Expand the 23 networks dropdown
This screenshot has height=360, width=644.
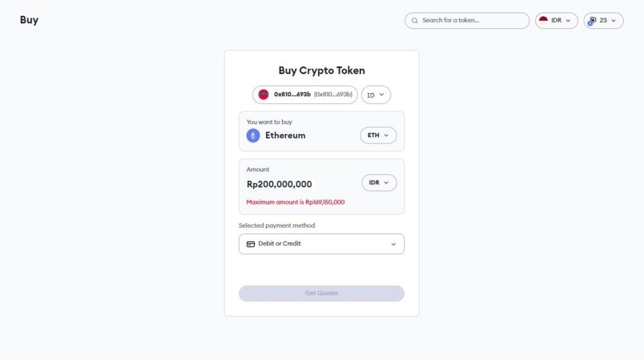pos(604,21)
